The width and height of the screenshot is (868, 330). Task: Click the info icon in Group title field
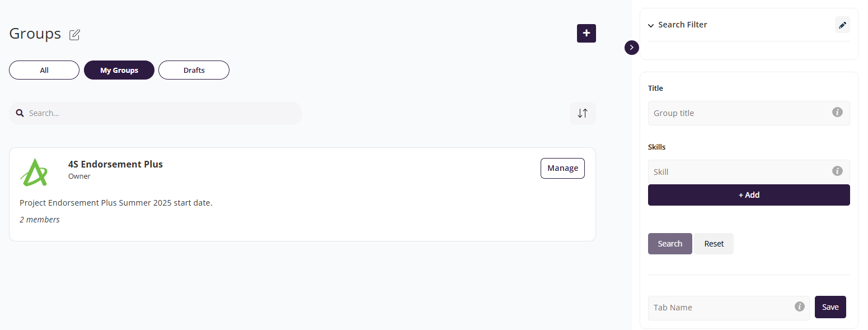pos(837,112)
